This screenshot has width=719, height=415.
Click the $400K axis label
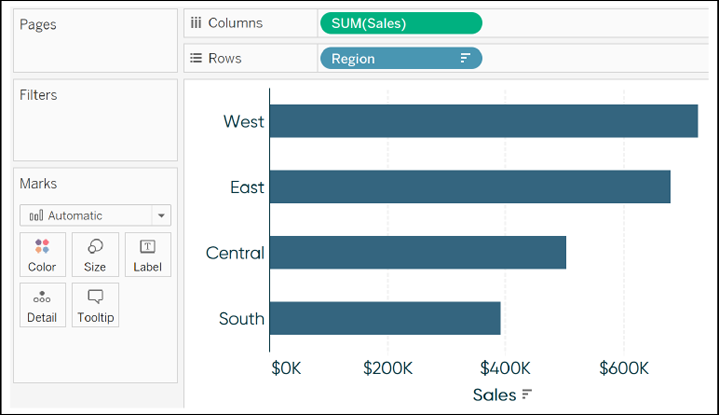tap(505, 368)
